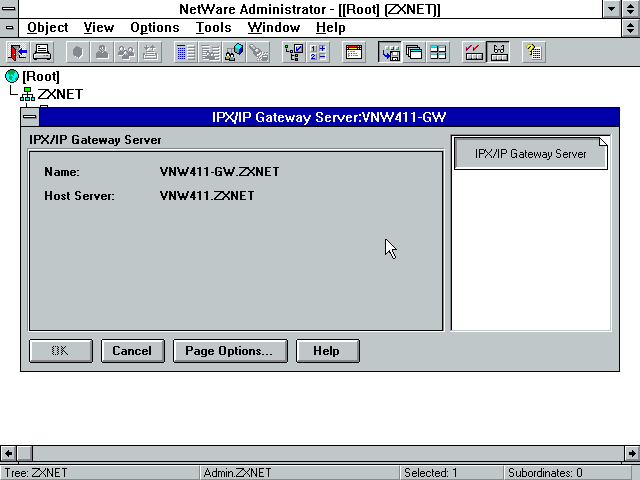Viewport: 640px width, 480px height.
Task: Open Page Options in the dialog
Action: point(230,351)
